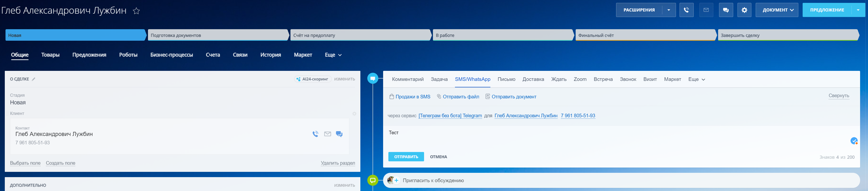Click the email envelope icon in header
The height and width of the screenshot is (191, 868).
tap(706, 10)
